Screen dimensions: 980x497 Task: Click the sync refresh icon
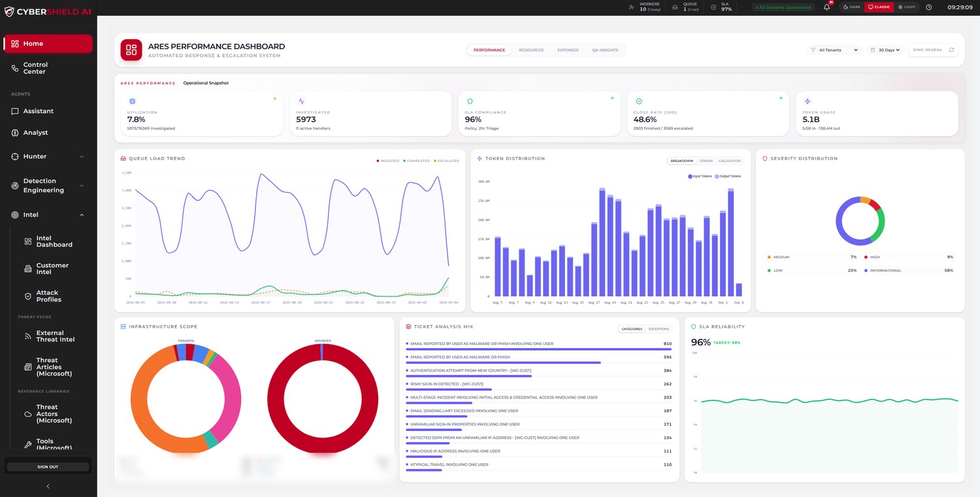tap(952, 50)
